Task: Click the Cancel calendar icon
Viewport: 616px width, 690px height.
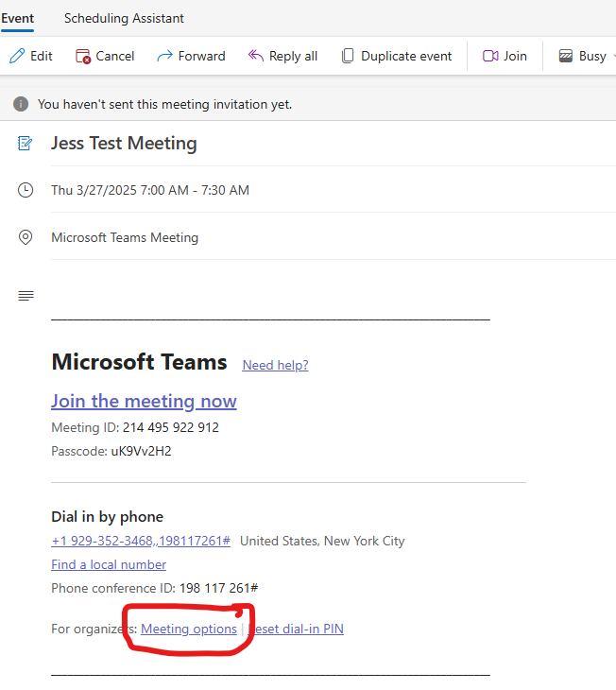Action: coord(83,57)
